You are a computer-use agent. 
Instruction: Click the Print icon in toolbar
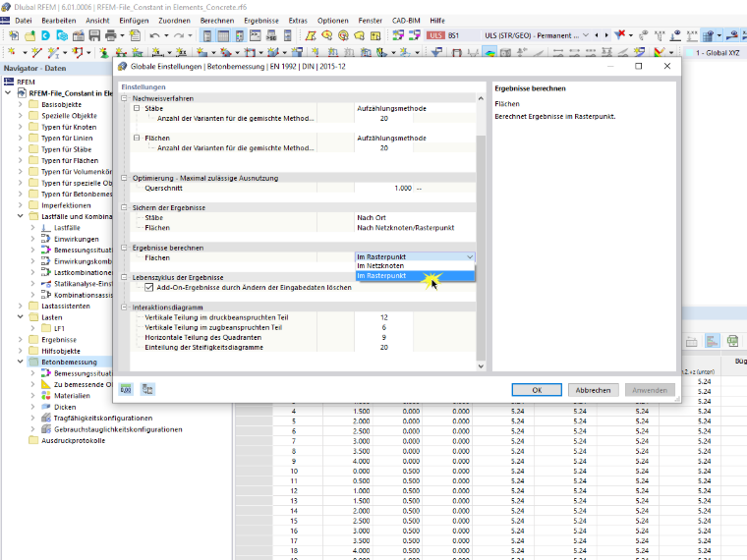[x=110, y=35]
